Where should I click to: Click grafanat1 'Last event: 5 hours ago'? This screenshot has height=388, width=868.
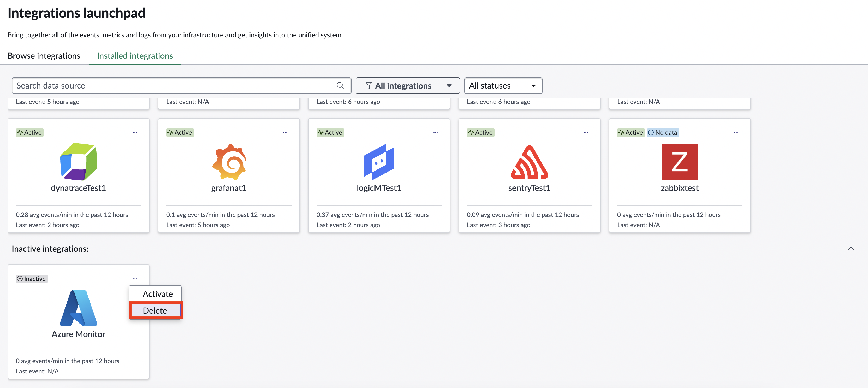198,225
